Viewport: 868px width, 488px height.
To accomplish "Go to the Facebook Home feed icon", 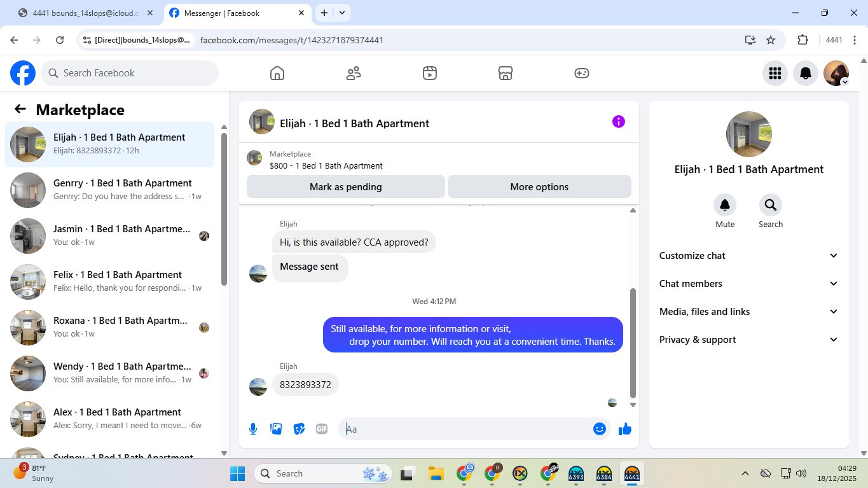I will [x=277, y=73].
